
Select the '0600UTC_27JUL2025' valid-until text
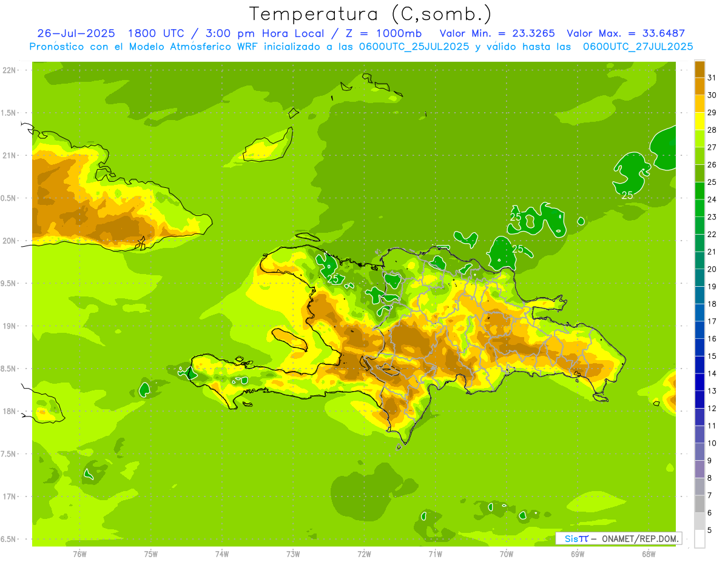point(638,47)
